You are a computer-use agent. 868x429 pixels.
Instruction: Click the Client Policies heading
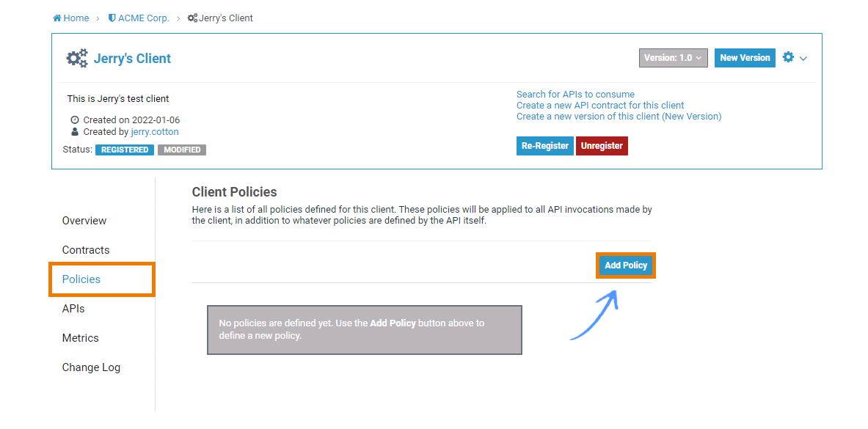234,192
